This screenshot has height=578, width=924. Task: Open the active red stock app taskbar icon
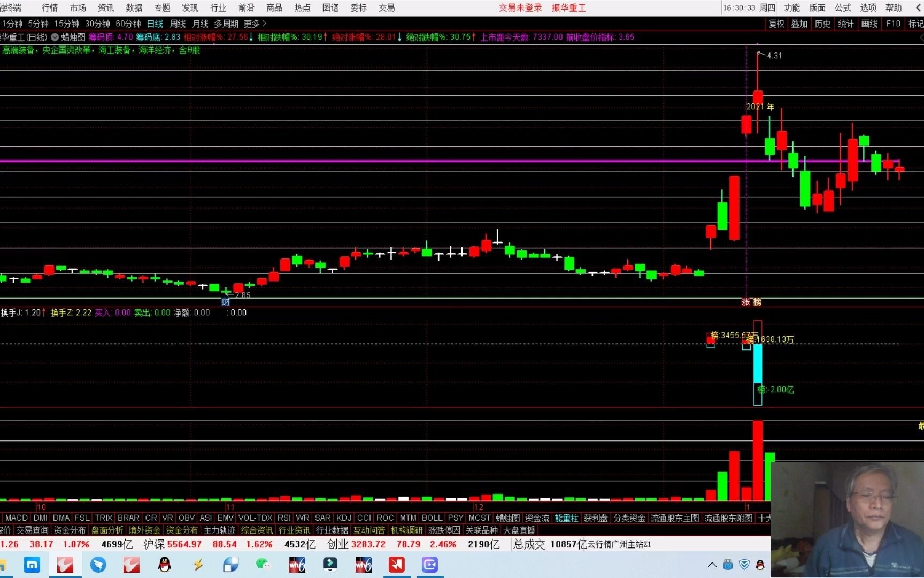point(65,565)
